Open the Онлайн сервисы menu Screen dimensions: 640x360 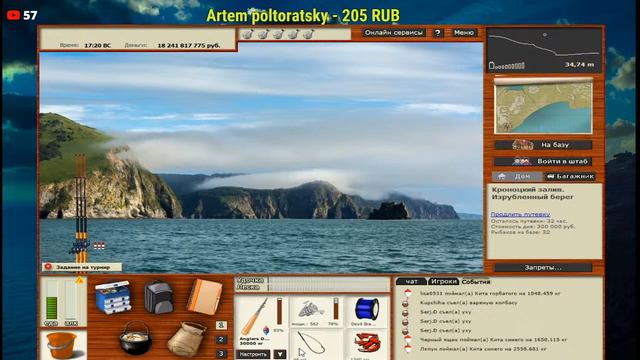393,33
